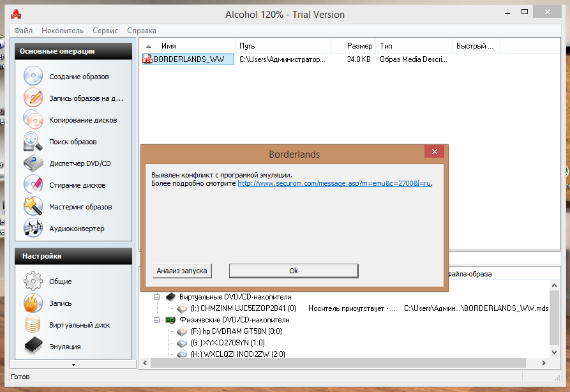Click the Основные операции panel header
Viewport: 570px width, 392px height.
point(73,51)
